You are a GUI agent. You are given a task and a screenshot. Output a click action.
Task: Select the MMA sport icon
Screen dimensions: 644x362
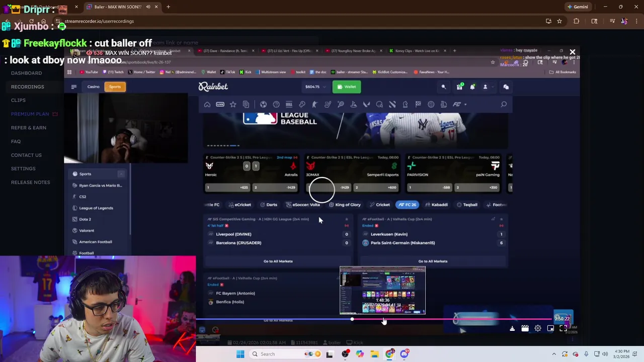(x=289, y=104)
